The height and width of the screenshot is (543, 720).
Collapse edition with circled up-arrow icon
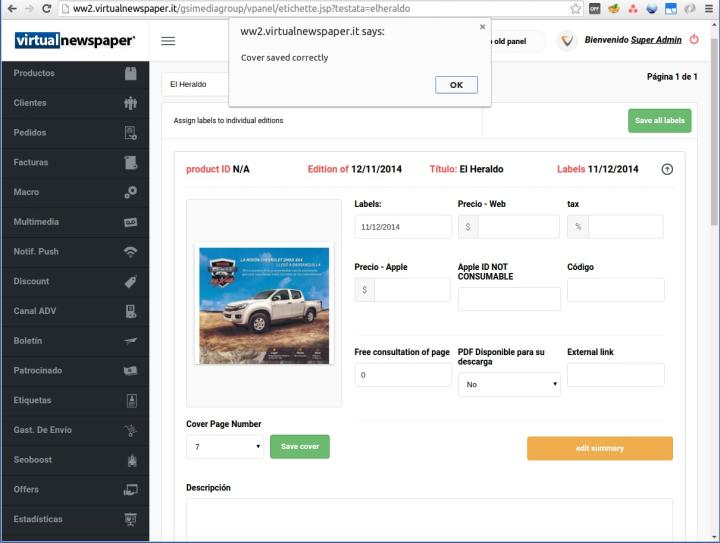pos(667,169)
